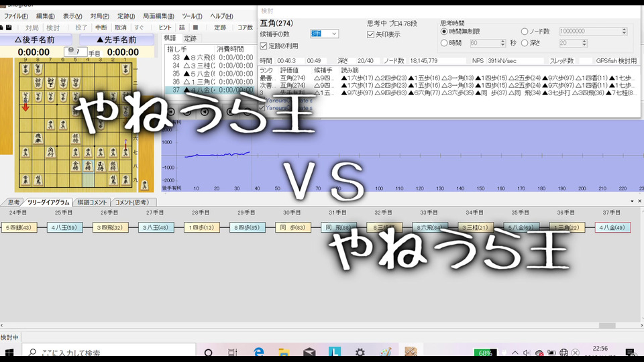Click the step-back-one-move playback icon
Screen dimensions: 644x362
click(x=204, y=112)
